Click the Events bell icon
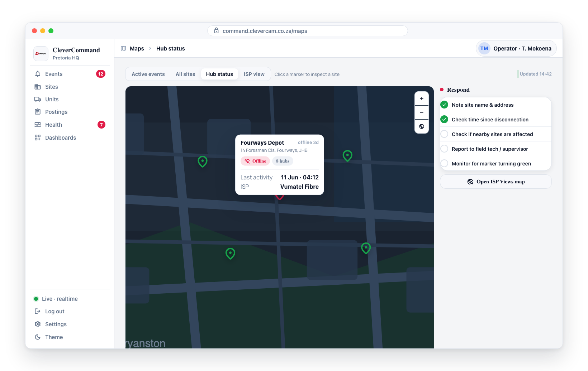This screenshot has width=588, height=371. point(38,74)
